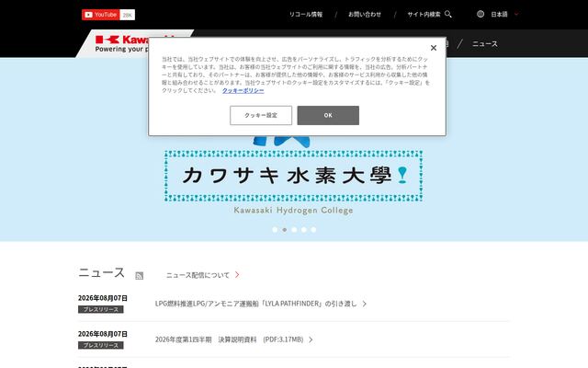Click the クッキー設定 button
This screenshot has height=368, width=588.
pos(261,115)
